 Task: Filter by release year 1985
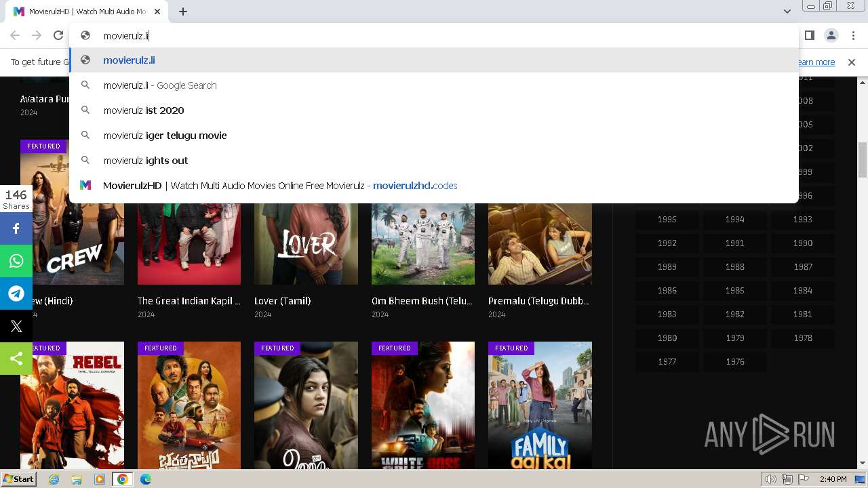click(x=734, y=291)
